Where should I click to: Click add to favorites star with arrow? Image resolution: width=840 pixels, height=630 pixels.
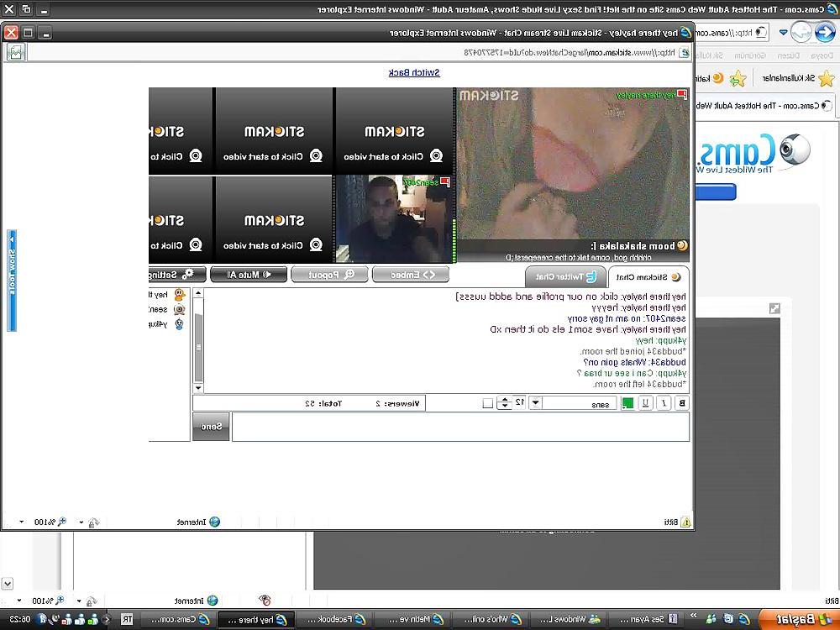pyautogui.click(x=738, y=79)
